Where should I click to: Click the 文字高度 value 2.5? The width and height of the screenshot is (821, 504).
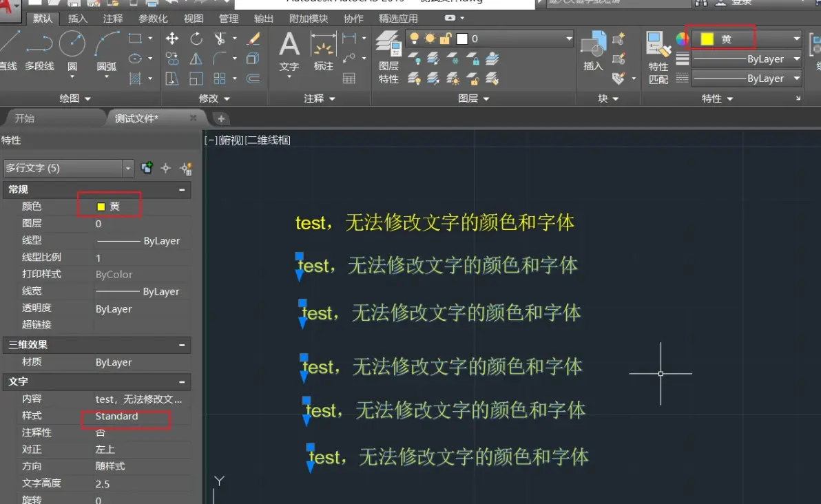point(103,483)
